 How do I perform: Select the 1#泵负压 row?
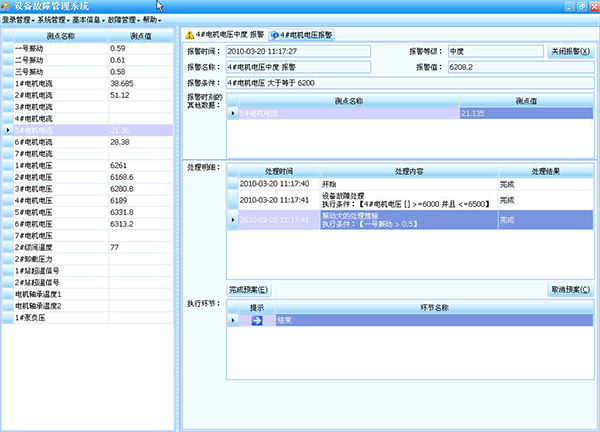(88, 318)
